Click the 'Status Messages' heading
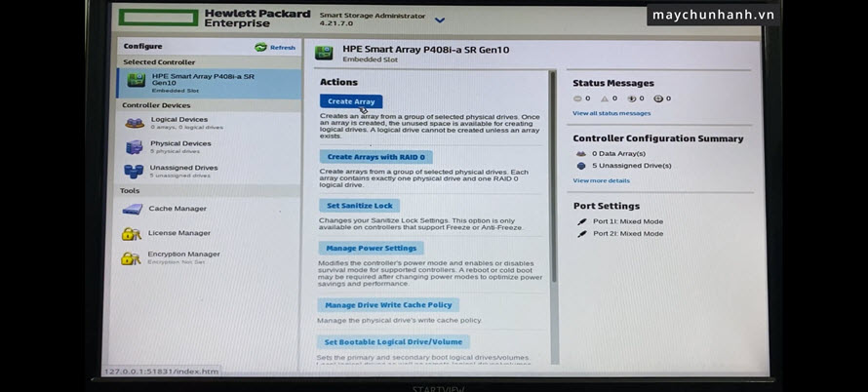The height and width of the screenshot is (392, 868). pyautogui.click(x=613, y=84)
